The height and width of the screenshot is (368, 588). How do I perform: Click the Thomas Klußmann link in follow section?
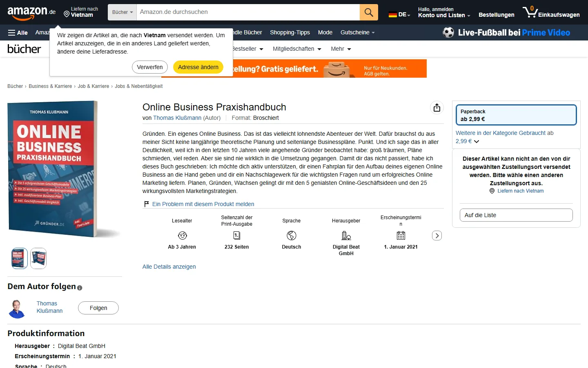tap(49, 307)
